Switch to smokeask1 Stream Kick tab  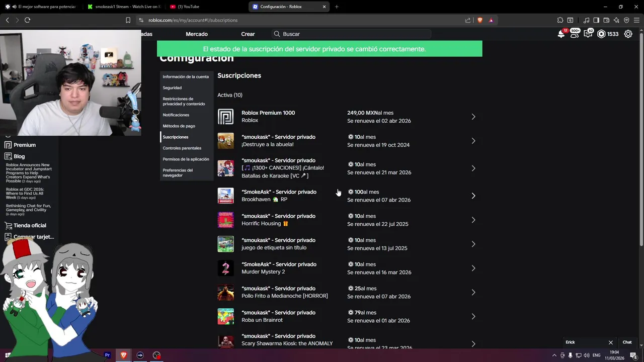[x=123, y=7]
